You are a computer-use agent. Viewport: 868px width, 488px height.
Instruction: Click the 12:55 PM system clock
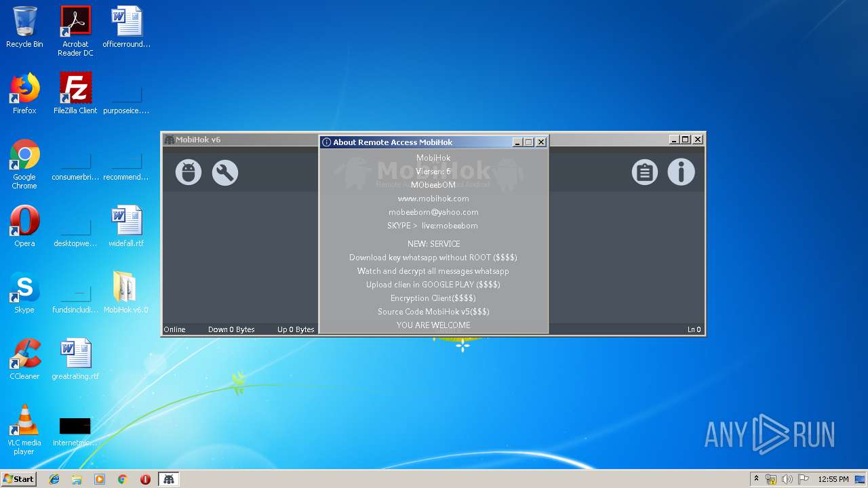[833, 479]
